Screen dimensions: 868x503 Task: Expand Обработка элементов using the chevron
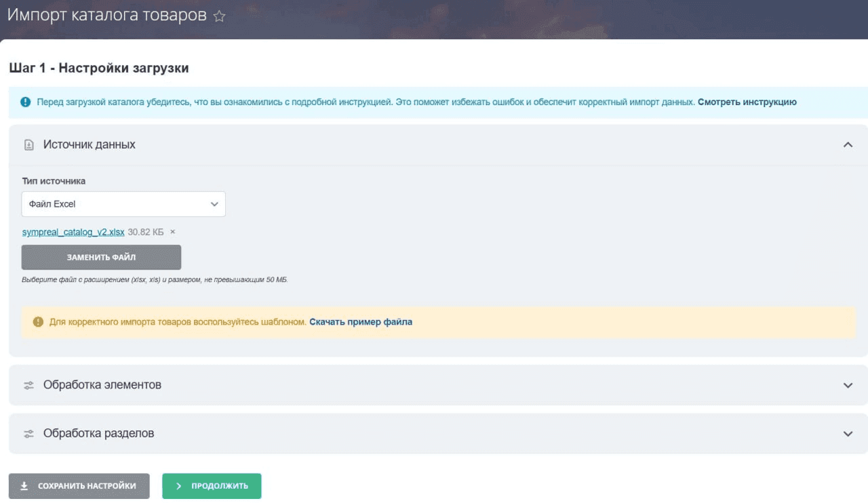847,385
